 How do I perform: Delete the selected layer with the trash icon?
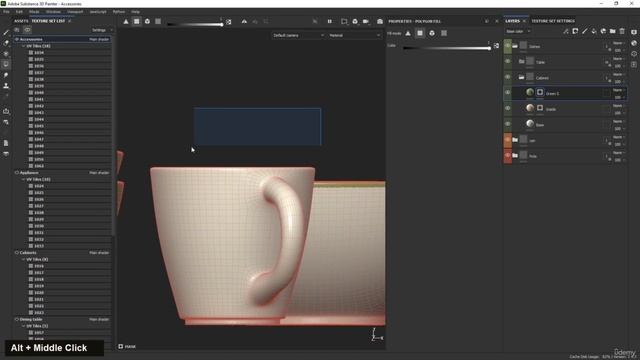622,31
